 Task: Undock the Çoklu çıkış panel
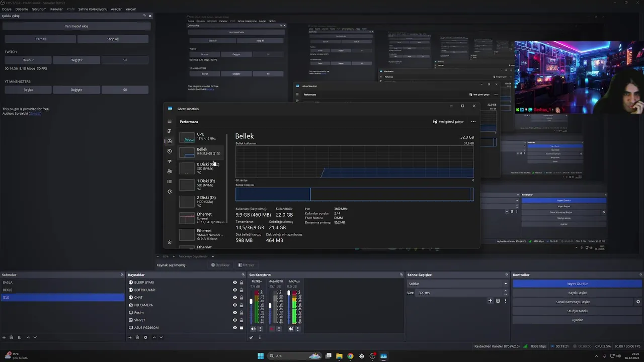[144, 16]
